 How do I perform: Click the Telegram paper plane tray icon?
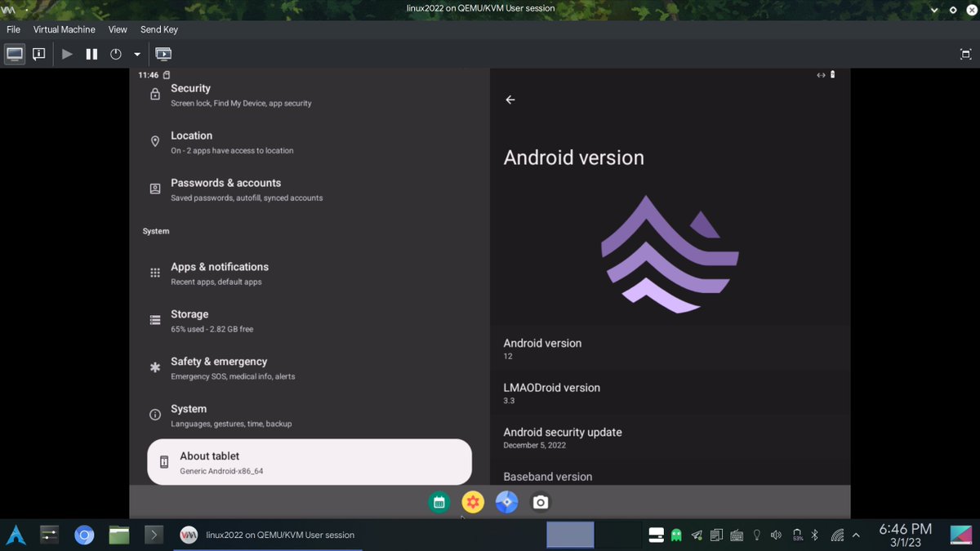point(697,535)
